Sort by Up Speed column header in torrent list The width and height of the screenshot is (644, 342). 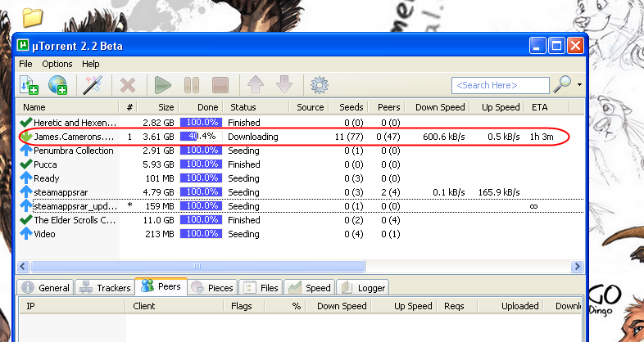497,107
